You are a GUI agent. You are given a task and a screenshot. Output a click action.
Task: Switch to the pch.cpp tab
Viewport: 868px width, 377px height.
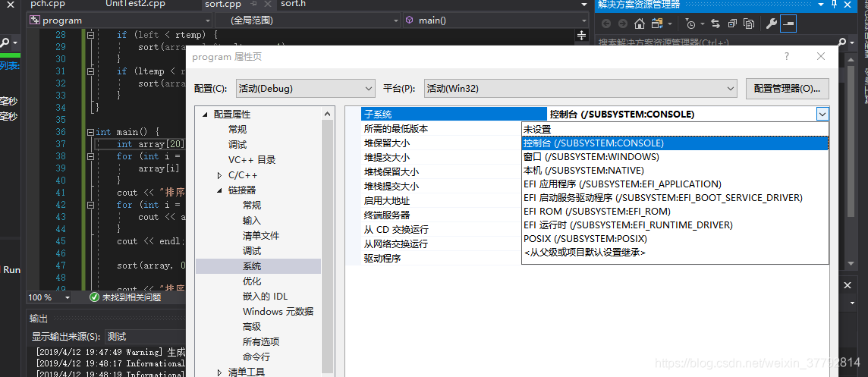pyautogui.click(x=48, y=5)
